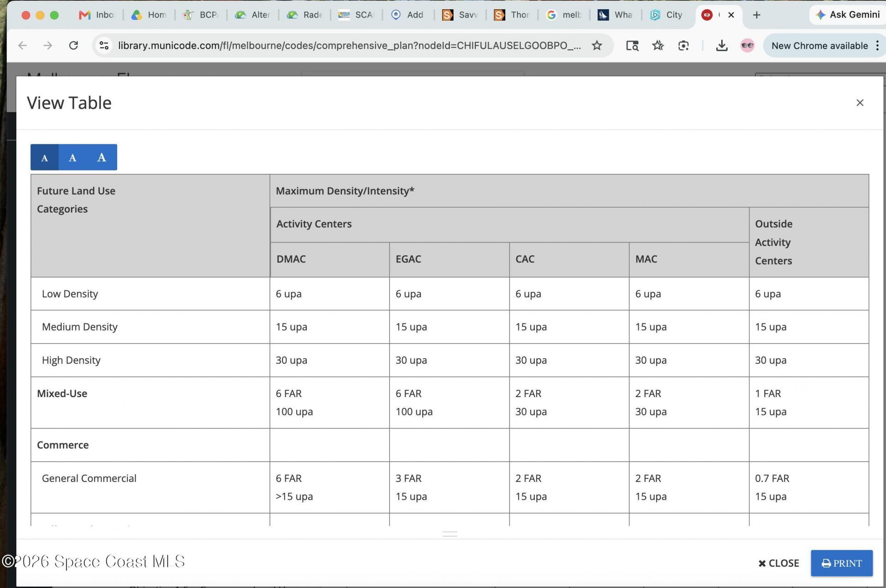Reload the page with the refresh icon
Viewport: 886px width, 588px height.
point(73,45)
